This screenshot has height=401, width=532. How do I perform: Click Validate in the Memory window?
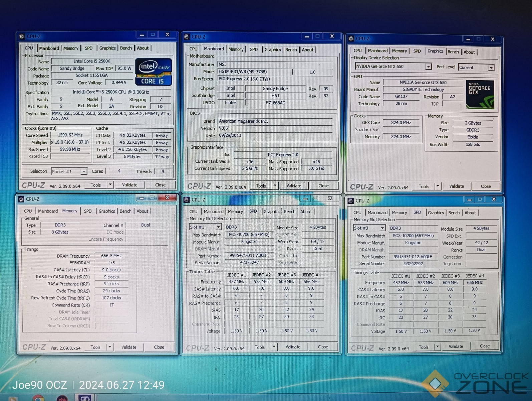129,347
